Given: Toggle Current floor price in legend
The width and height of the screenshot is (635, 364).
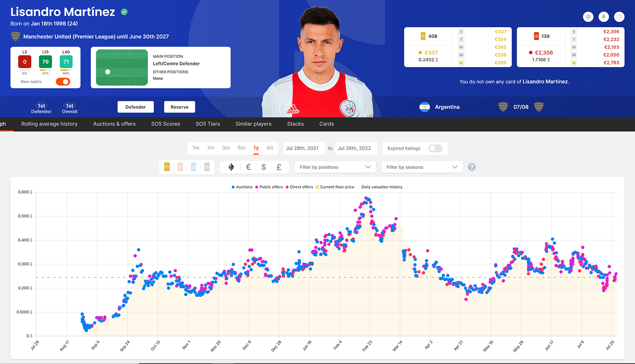Looking at the screenshot, I should [x=335, y=187].
